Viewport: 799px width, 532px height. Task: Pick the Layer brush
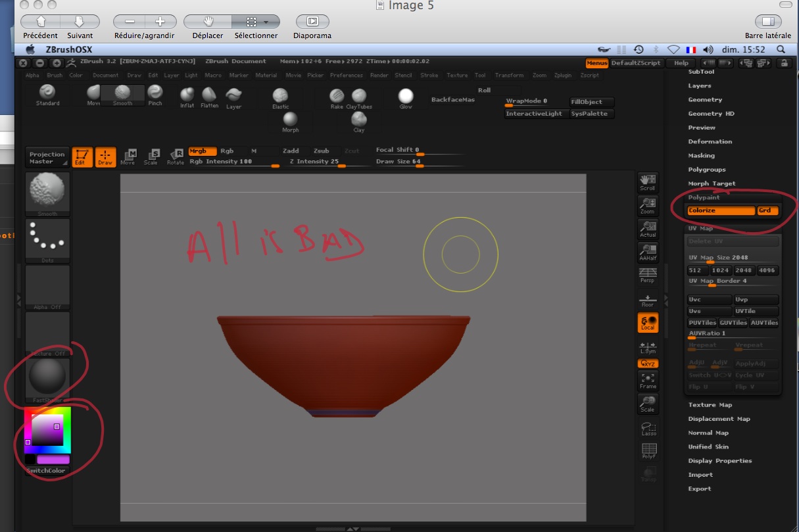click(233, 97)
